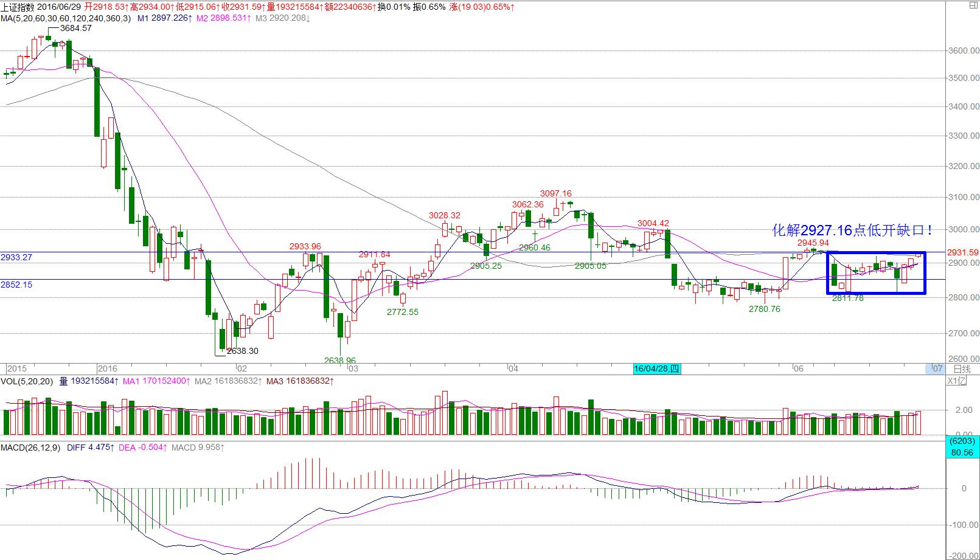Open the 日线 period selector
Image resolution: width=980 pixels, height=560 pixels.
962,368
